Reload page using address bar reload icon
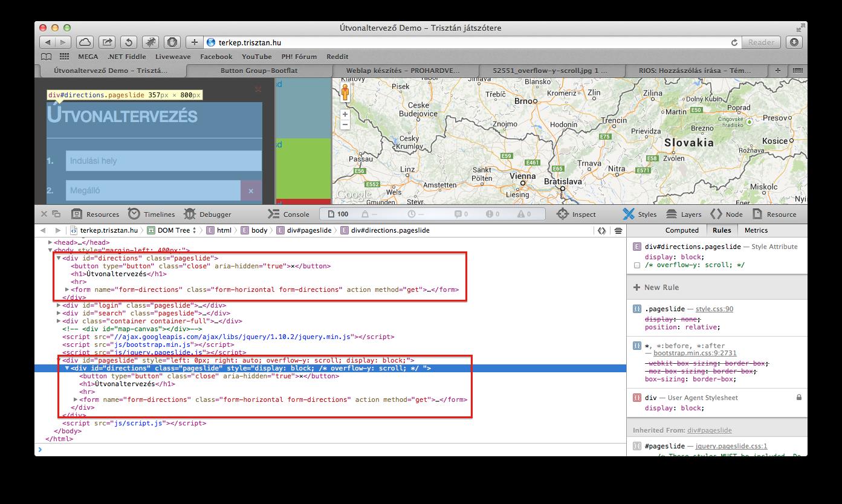 734,42
